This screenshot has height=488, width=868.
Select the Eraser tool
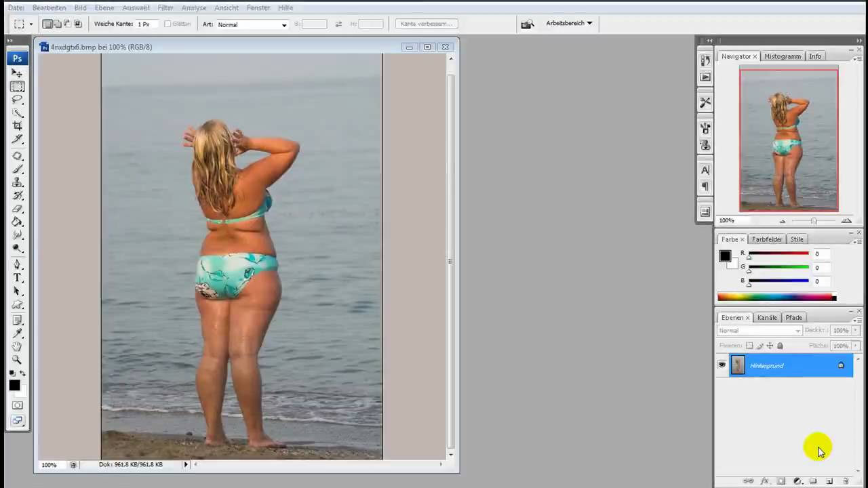(18, 209)
